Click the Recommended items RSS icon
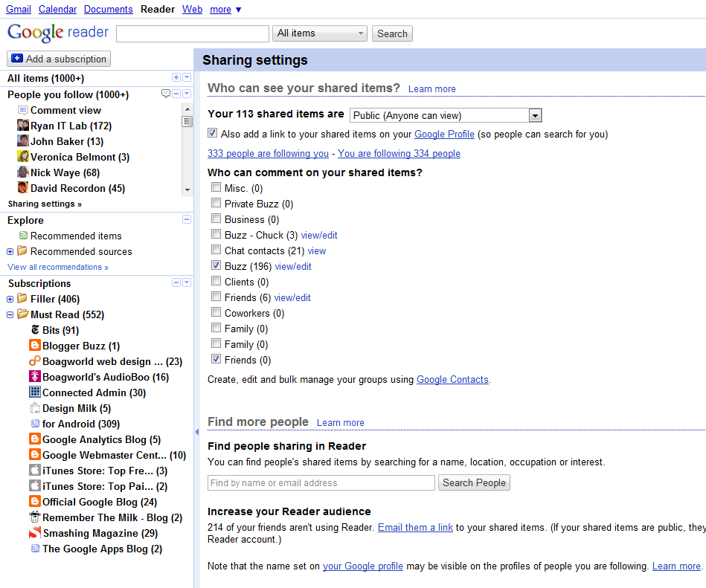 [x=23, y=236]
